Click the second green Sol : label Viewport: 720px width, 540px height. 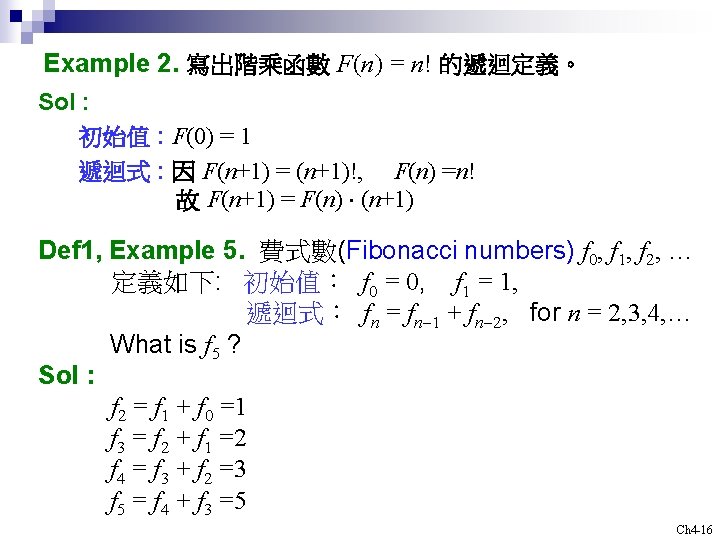(67, 375)
